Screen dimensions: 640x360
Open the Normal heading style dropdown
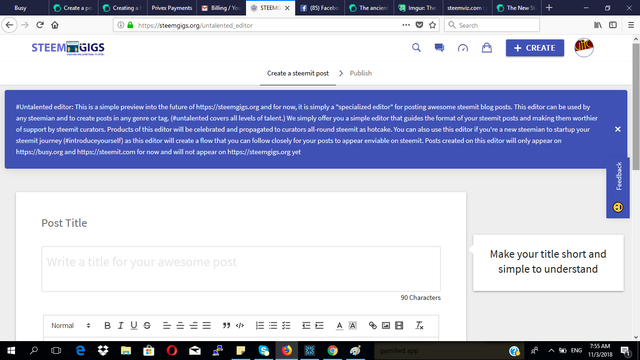tap(71, 325)
